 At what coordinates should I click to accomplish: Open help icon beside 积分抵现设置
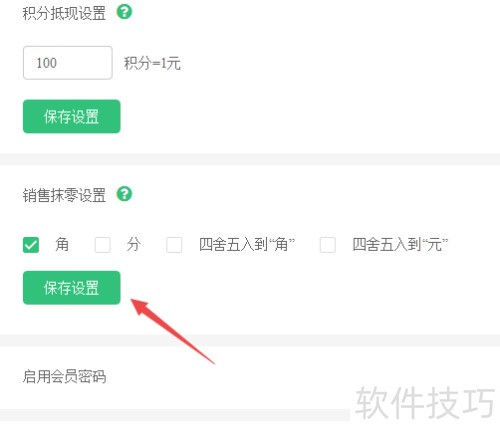tap(124, 12)
